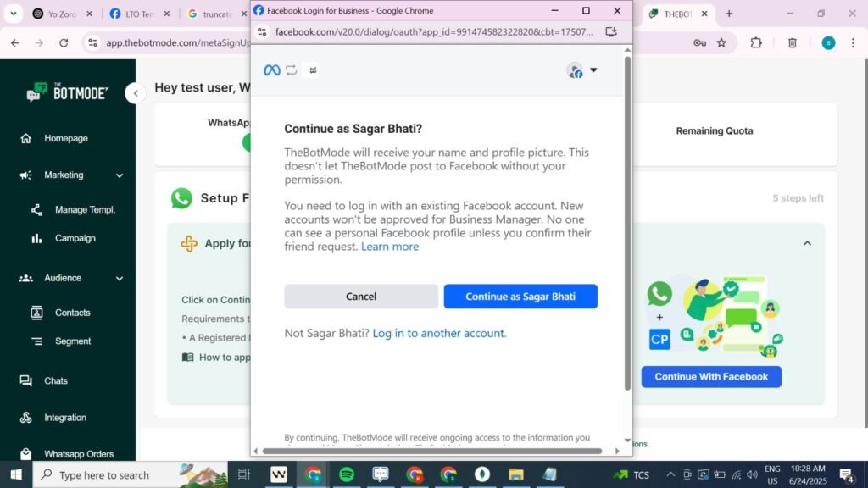Open File Explorer from the taskbar

516,474
